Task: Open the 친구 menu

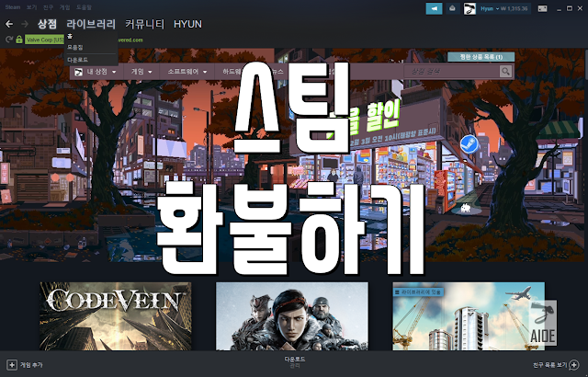Action: coord(48,7)
